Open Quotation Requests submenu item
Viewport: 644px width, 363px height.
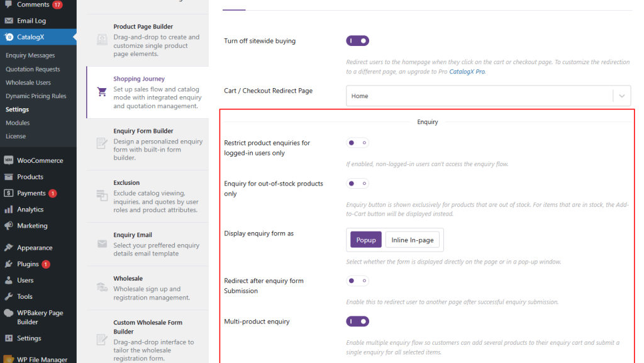click(33, 69)
